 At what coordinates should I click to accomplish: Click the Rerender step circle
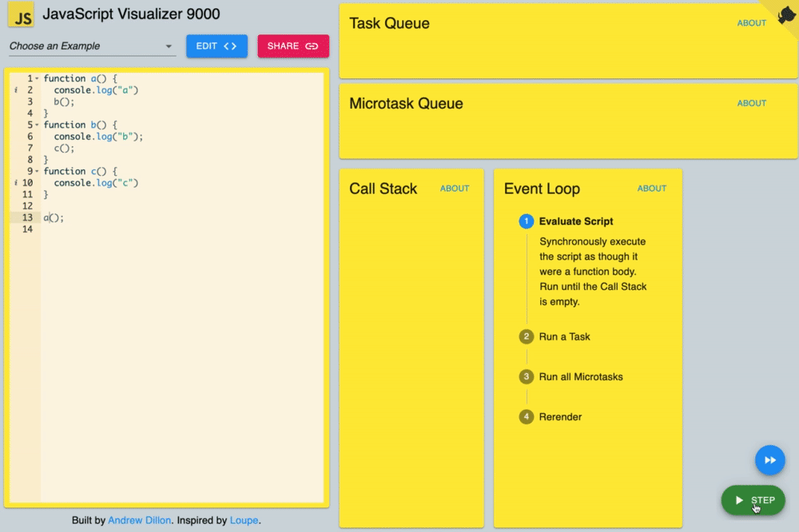click(528, 416)
